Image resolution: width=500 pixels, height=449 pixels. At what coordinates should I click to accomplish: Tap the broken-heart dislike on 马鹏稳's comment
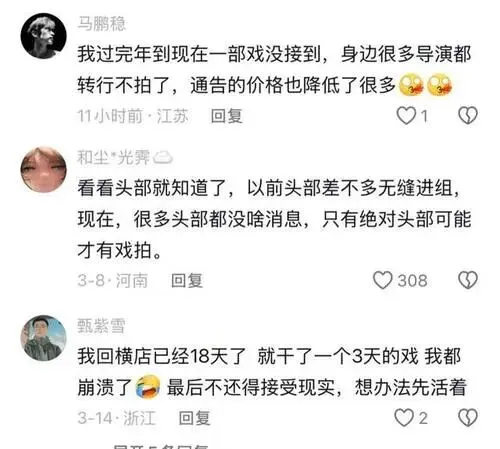tap(468, 116)
